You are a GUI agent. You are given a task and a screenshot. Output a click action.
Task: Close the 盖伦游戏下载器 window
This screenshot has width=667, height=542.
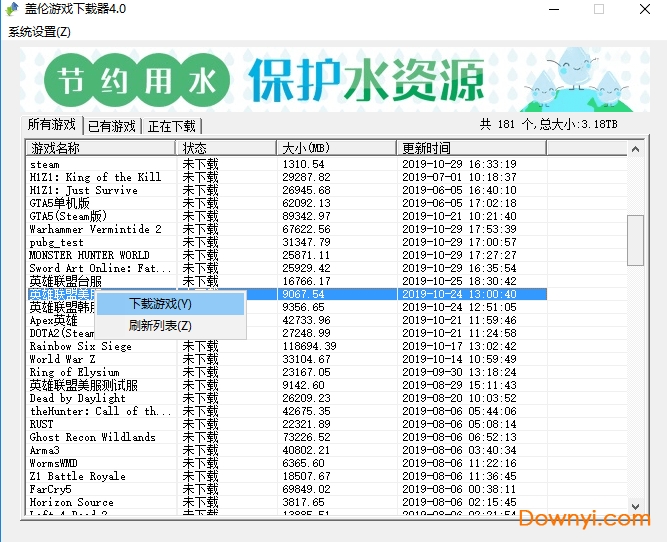[x=645, y=9]
